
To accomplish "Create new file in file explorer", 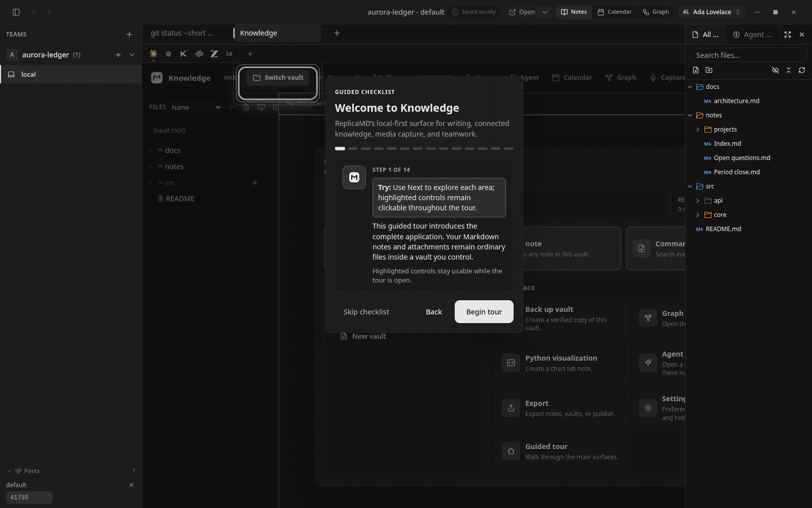I will [696, 70].
